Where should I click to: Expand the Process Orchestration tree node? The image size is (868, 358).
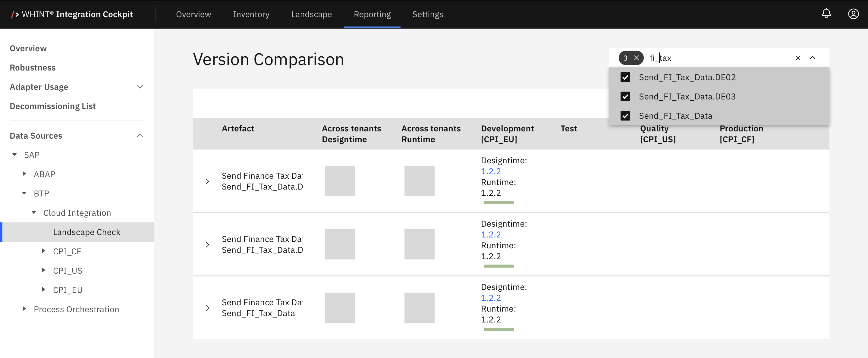point(24,309)
